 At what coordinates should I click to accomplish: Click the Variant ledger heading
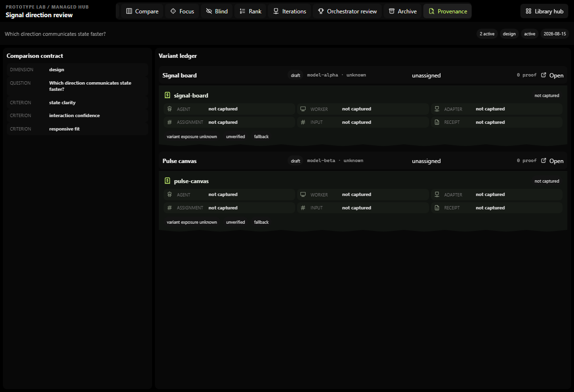point(177,56)
